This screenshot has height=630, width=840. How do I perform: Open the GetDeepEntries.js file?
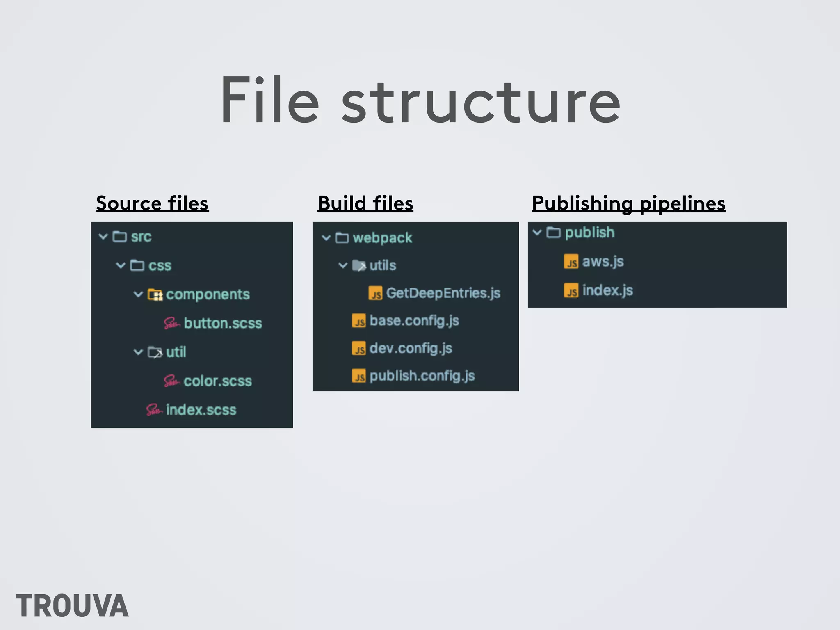click(x=443, y=293)
